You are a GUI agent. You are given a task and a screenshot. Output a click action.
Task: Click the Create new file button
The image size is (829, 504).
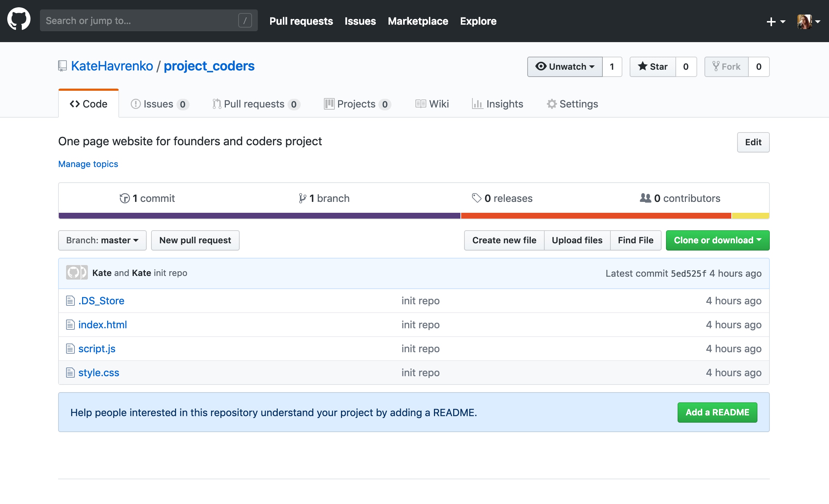tap(504, 240)
